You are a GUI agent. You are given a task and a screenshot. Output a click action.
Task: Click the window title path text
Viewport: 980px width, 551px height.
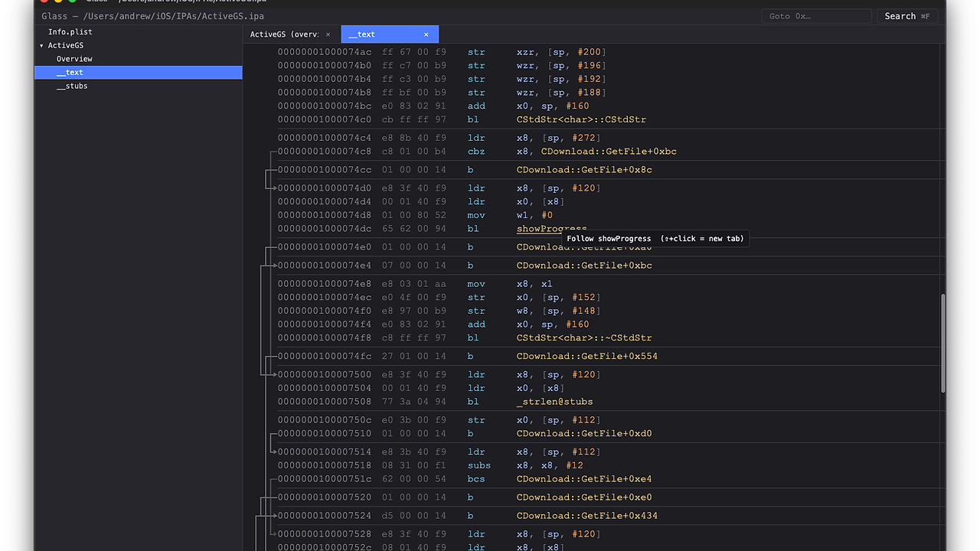coord(153,16)
